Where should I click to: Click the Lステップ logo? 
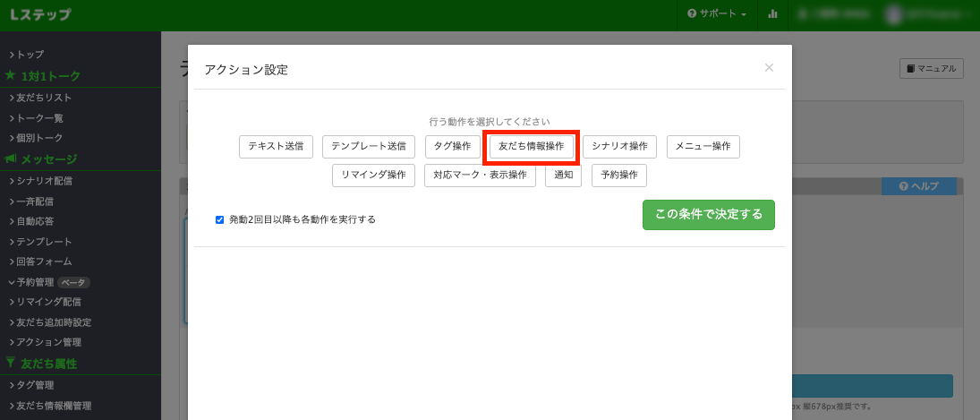[x=40, y=15]
